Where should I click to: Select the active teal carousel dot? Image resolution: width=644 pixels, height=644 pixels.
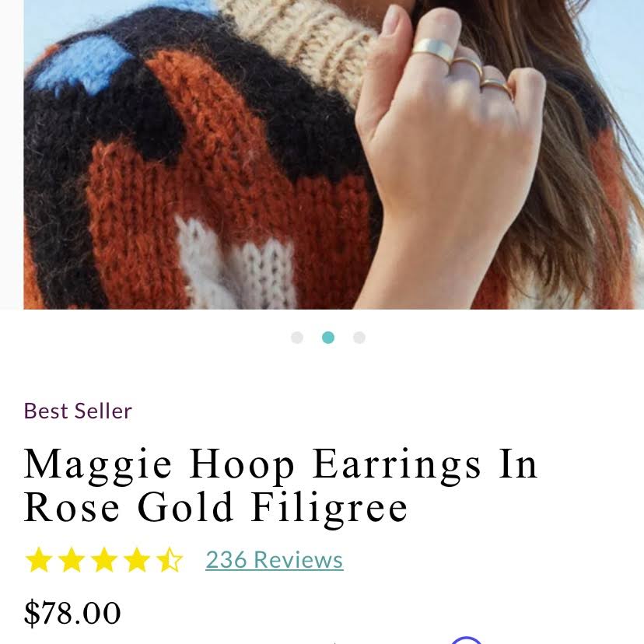tap(328, 338)
